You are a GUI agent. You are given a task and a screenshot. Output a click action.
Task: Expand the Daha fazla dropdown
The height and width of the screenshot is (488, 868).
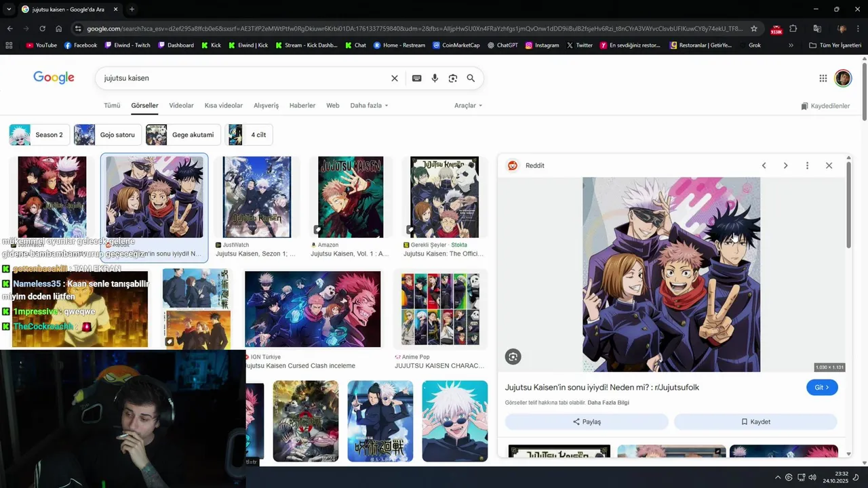click(x=369, y=106)
